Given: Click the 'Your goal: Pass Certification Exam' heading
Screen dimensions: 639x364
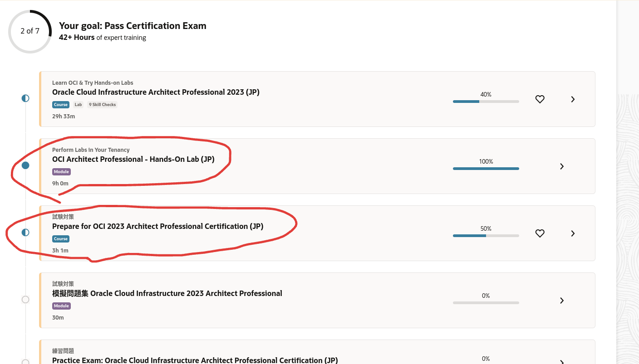Looking at the screenshot, I should click(133, 26).
